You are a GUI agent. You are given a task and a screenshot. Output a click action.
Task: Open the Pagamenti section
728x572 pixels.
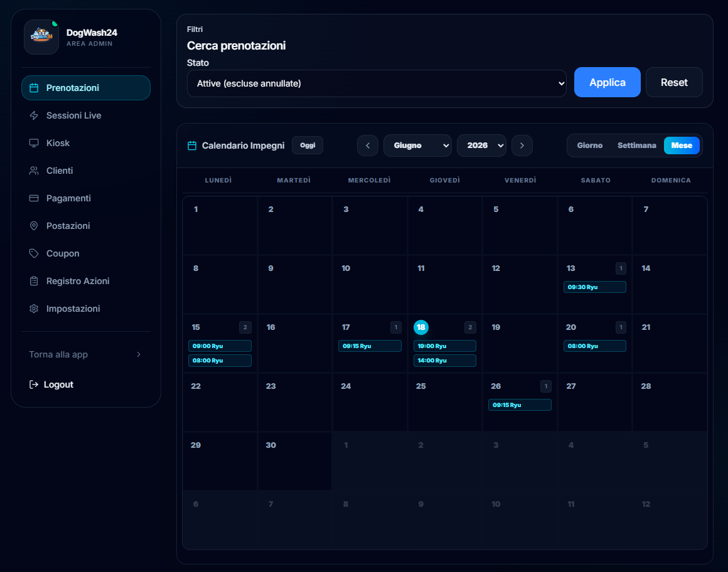86,198
